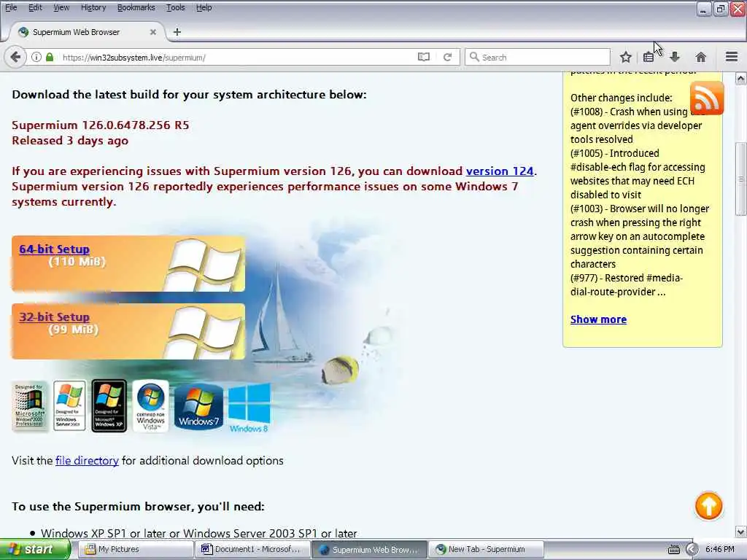Click the Start button
Viewport: 747px width, 560px height.
tap(34, 550)
